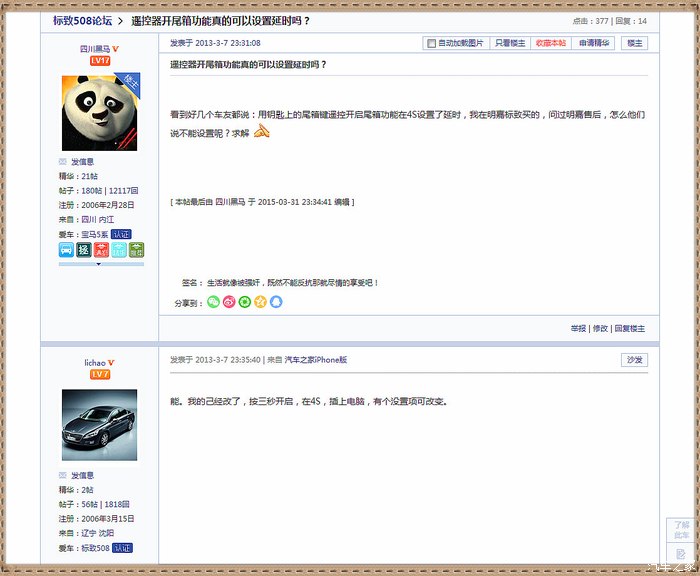The width and height of the screenshot is (700, 576).
Task: Click the envelope icon beside 四川黑马's 发信息
Action: click(63, 161)
